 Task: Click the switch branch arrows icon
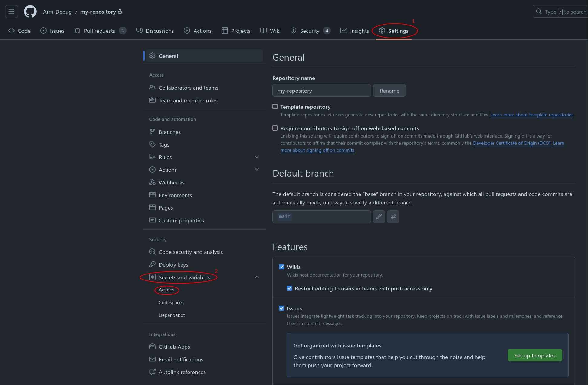[393, 217]
